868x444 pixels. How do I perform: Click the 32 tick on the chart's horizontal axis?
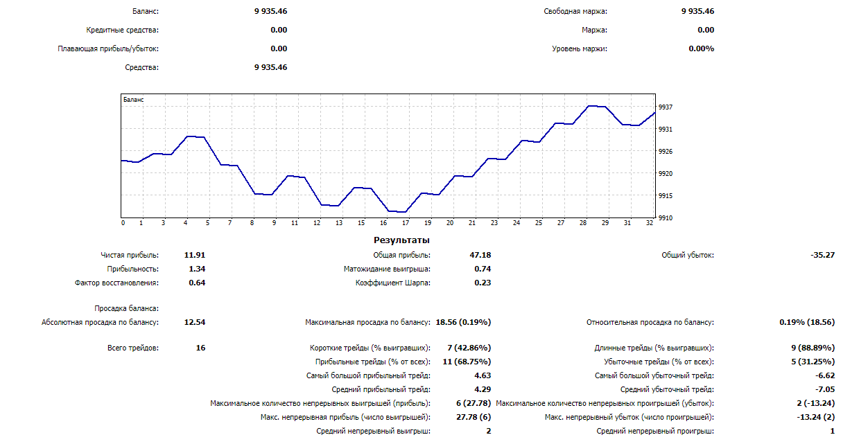pos(650,223)
